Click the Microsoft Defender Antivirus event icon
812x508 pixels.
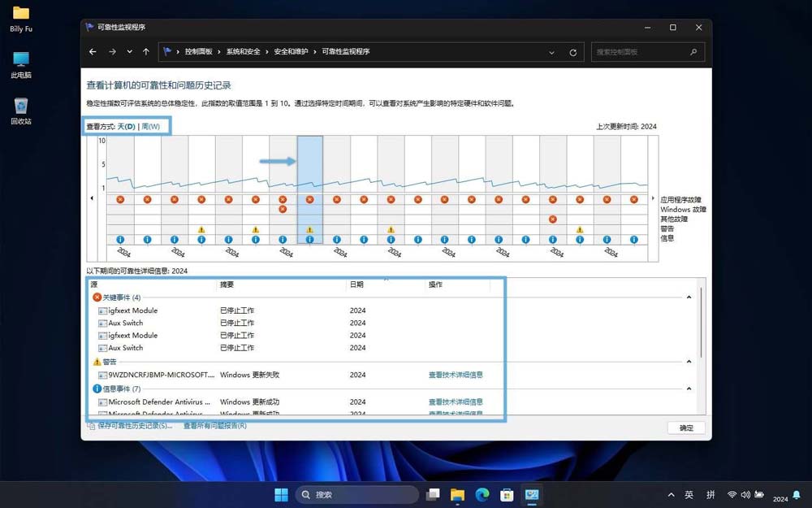(x=102, y=402)
